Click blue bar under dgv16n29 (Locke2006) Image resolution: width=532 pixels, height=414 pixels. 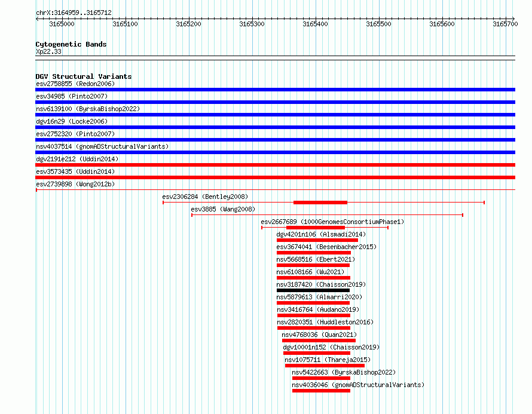click(x=275, y=127)
